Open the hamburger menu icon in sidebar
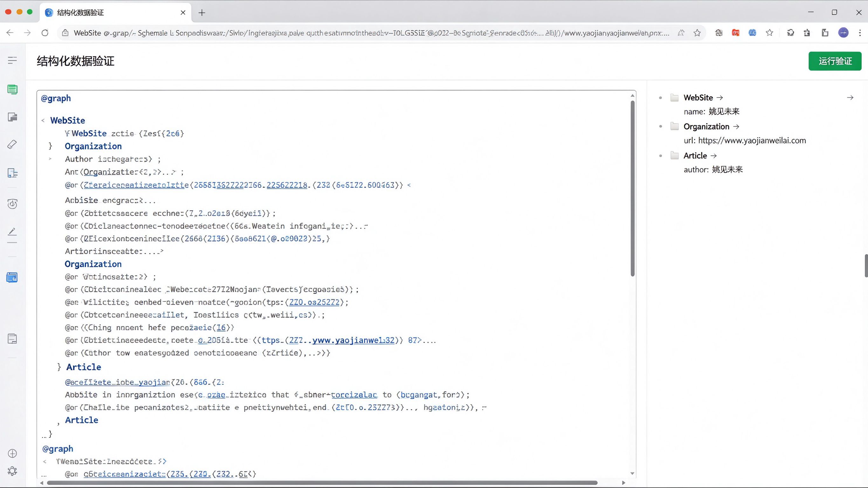 tap(12, 60)
